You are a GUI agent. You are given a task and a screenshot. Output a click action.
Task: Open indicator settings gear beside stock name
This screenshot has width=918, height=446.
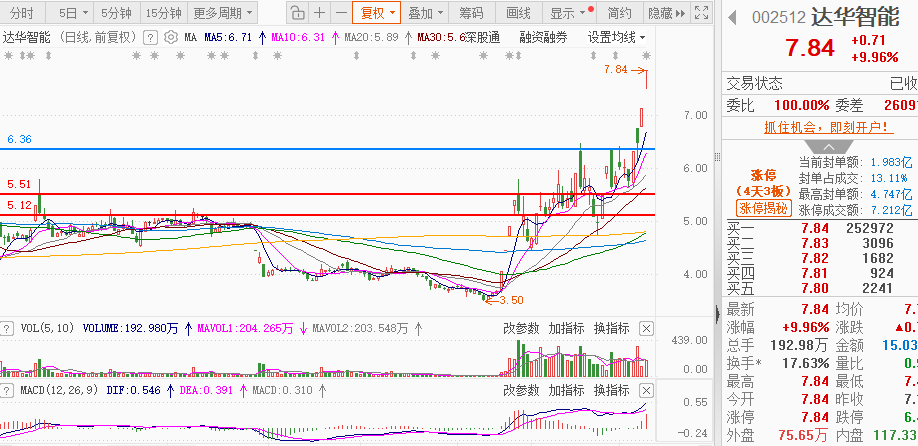point(170,37)
